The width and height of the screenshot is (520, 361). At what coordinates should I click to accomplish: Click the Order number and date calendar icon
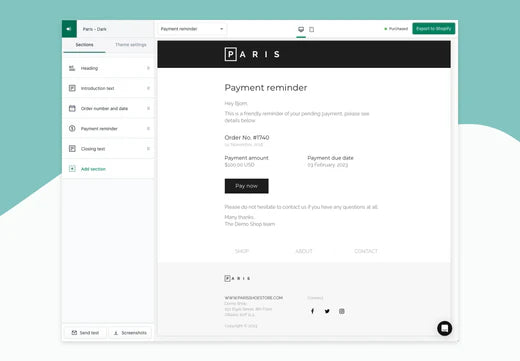pos(72,108)
